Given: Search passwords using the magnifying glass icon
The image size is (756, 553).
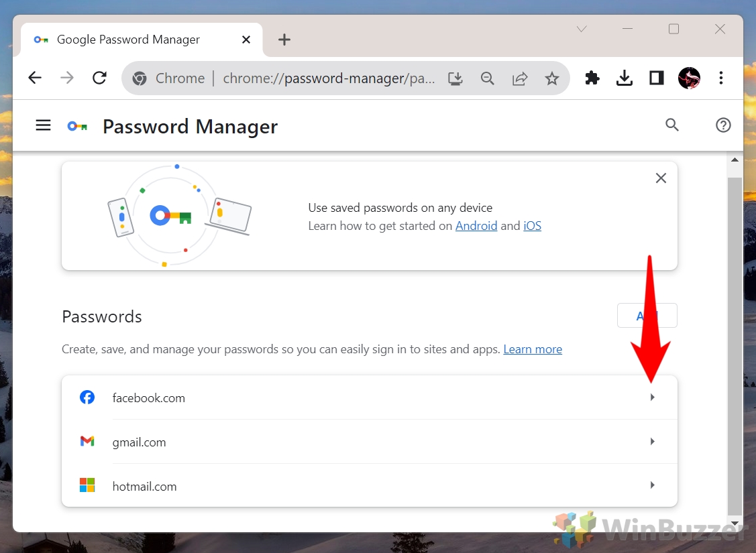Looking at the screenshot, I should click(x=672, y=125).
